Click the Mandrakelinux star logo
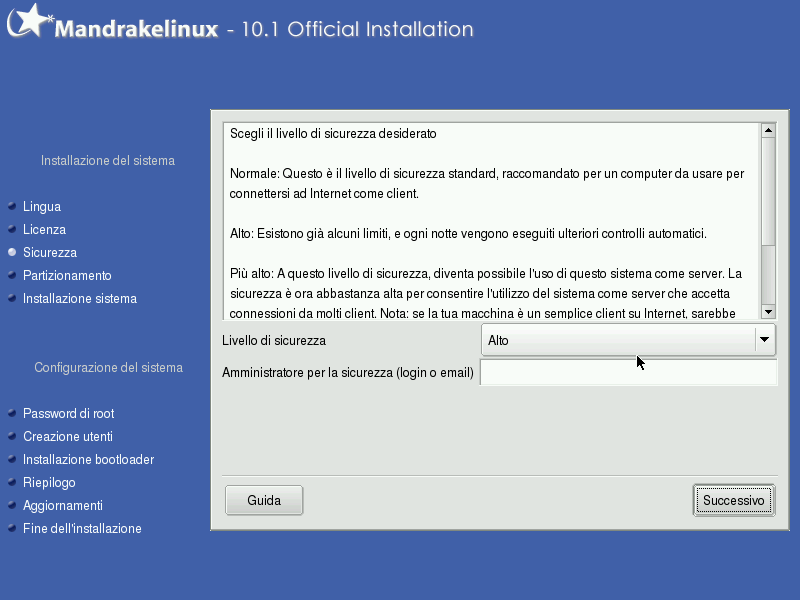800x600 pixels. (x=28, y=23)
